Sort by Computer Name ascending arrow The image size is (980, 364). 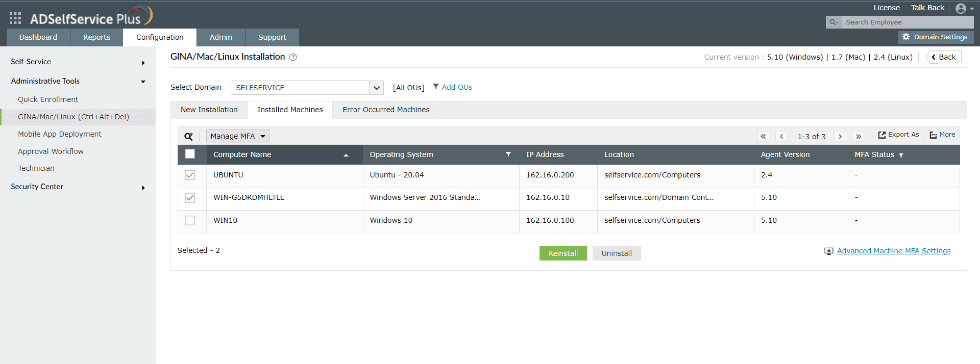(346, 155)
